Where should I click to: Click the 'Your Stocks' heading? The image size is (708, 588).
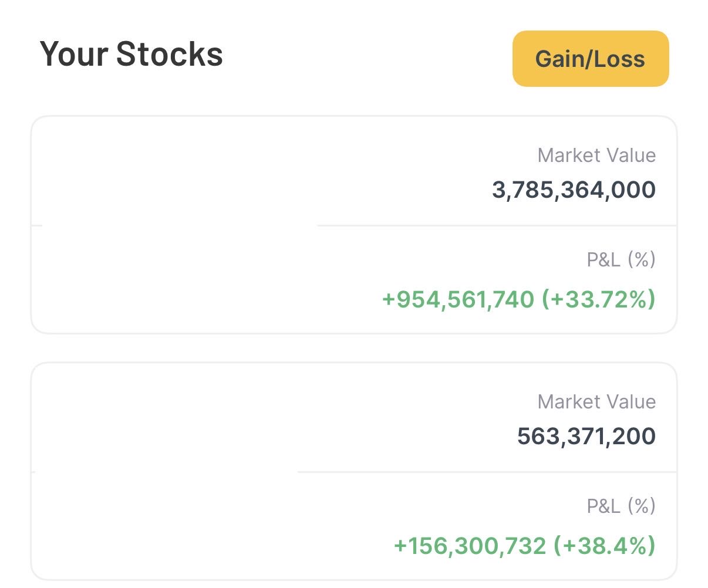(x=131, y=54)
